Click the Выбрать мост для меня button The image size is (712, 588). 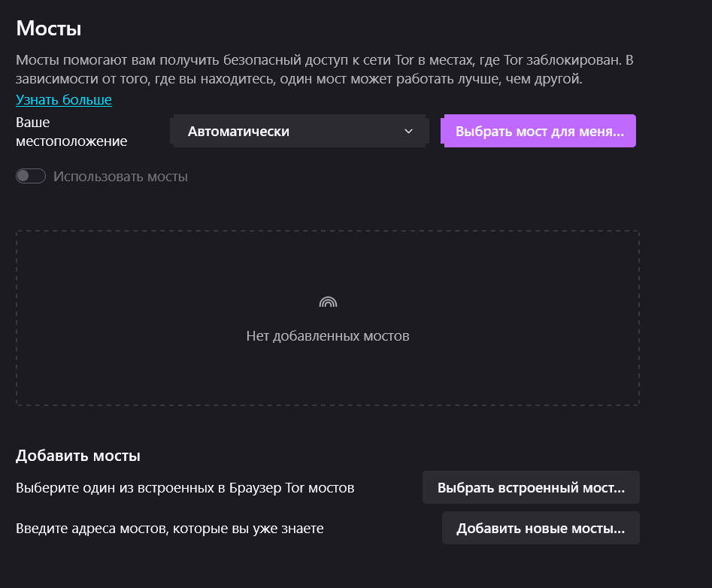(538, 132)
